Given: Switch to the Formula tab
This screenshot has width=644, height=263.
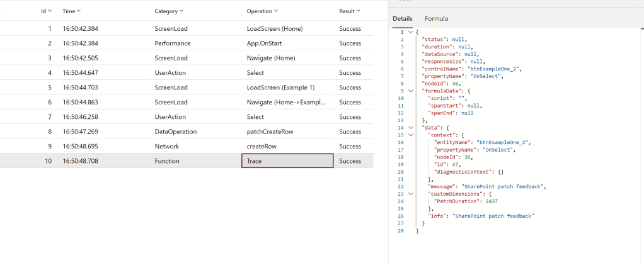Looking at the screenshot, I should pyautogui.click(x=436, y=19).
